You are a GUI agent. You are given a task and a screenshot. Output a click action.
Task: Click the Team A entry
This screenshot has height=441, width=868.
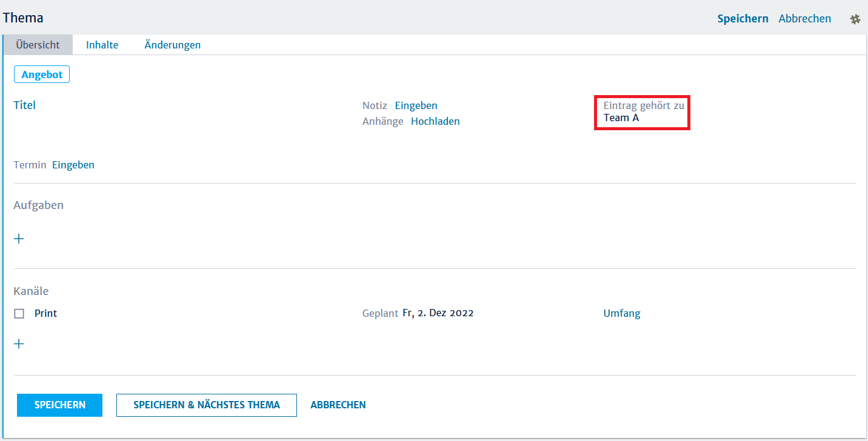(x=621, y=118)
